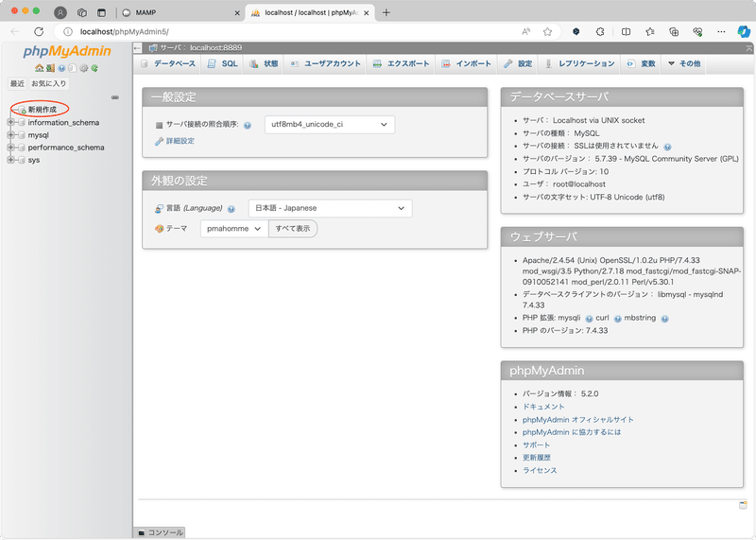Click the log out door icon in sidebar
756x540 pixels.
pos(50,68)
